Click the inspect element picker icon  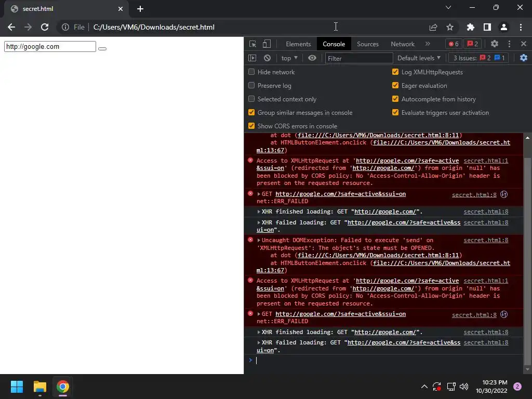252,44
